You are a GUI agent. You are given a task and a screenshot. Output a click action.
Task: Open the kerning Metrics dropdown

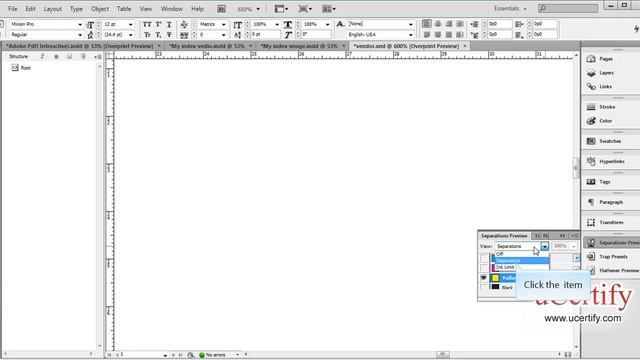(x=223, y=24)
